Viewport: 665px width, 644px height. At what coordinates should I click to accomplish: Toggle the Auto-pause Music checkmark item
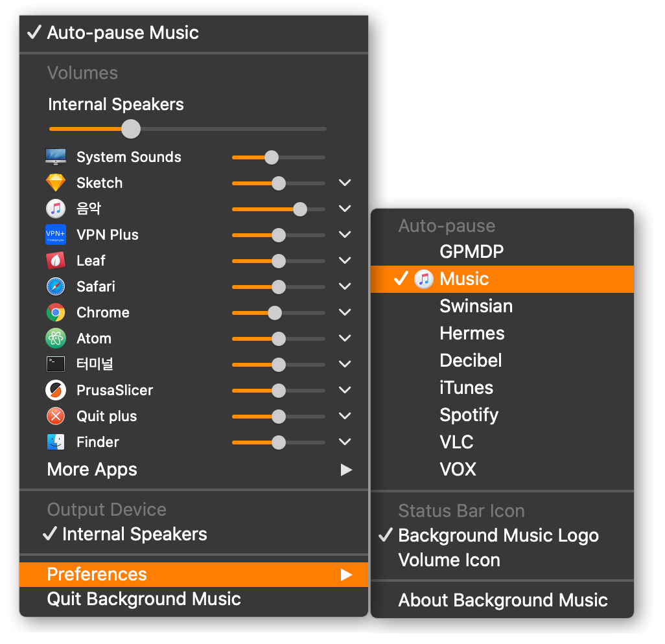coord(193,32)
